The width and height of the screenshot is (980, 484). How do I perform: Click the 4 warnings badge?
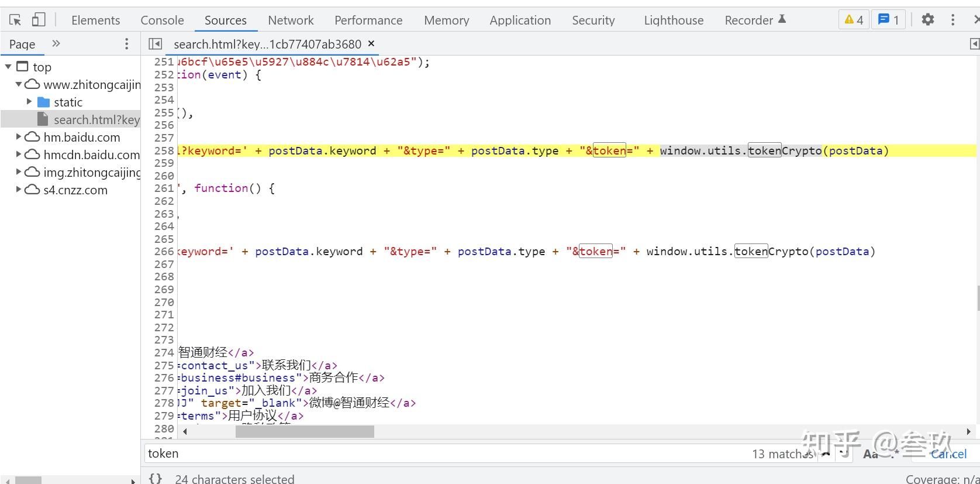tap(854, 20)
